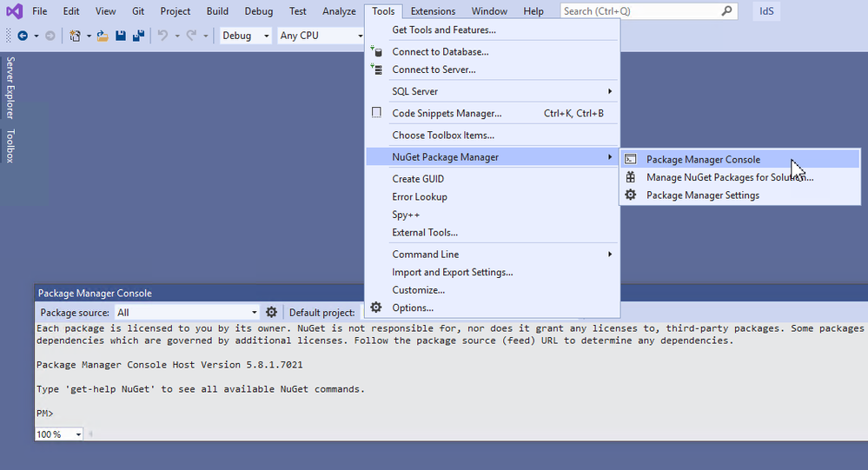The image size is (868, 470).
Task: Select Import and Export Settings
Action: [492, 272]
